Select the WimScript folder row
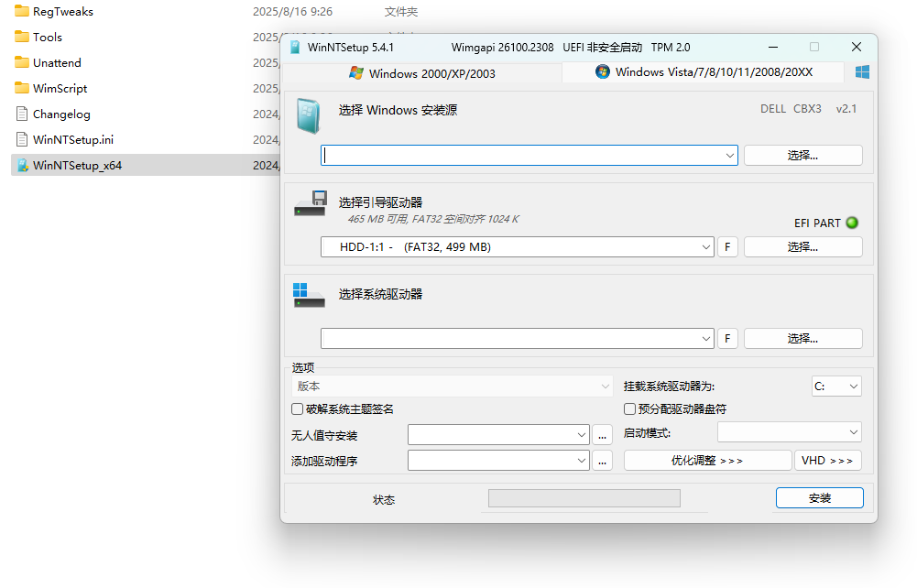Image resolution: width=917 pixels, height=588 pixels. 146,88
